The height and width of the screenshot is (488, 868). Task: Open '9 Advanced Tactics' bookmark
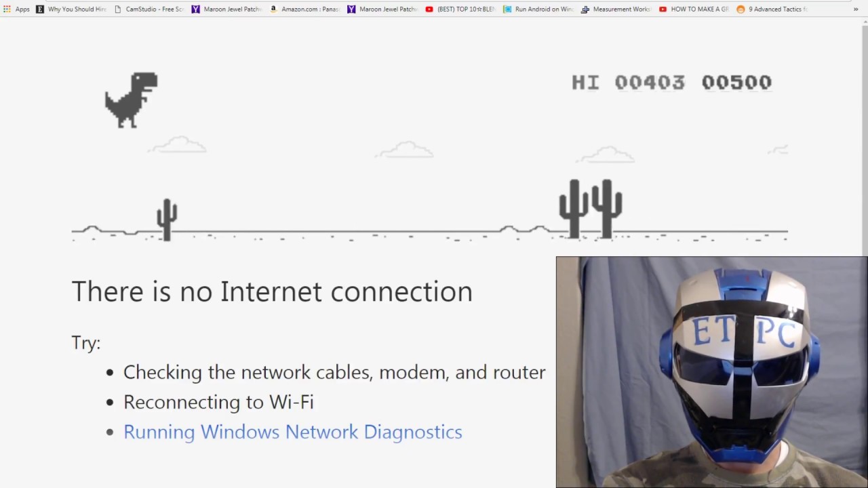(x=772, y=9)
